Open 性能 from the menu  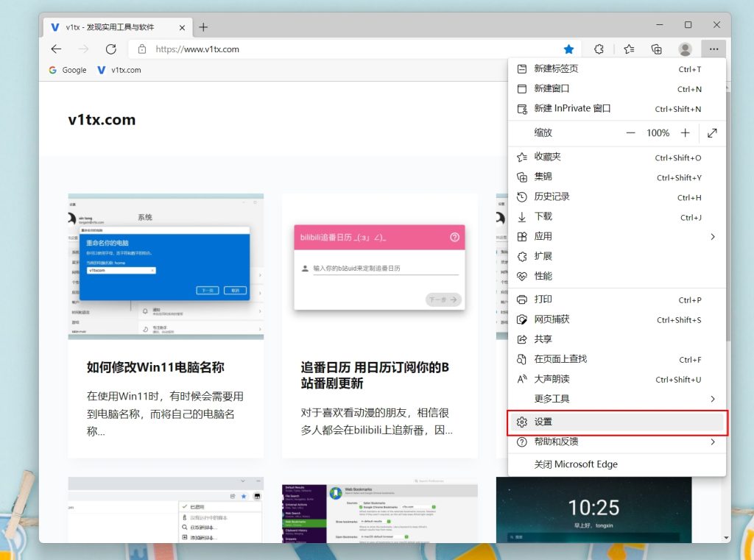[x=617, y=277]
